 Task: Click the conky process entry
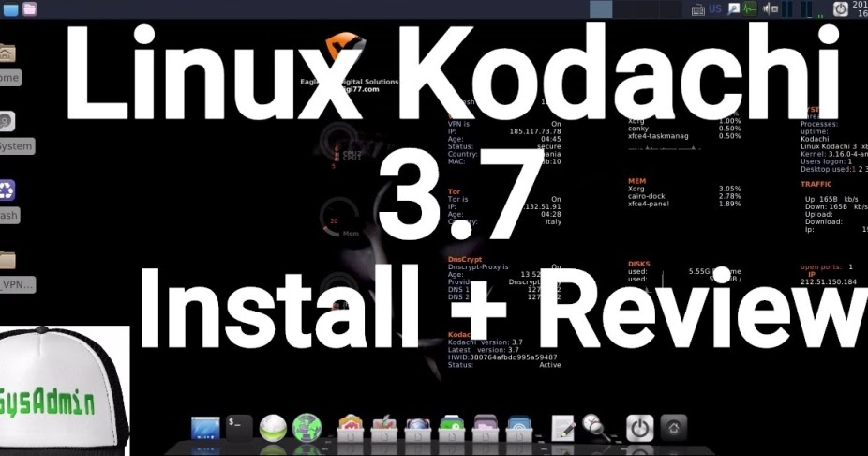coord(684,128)
